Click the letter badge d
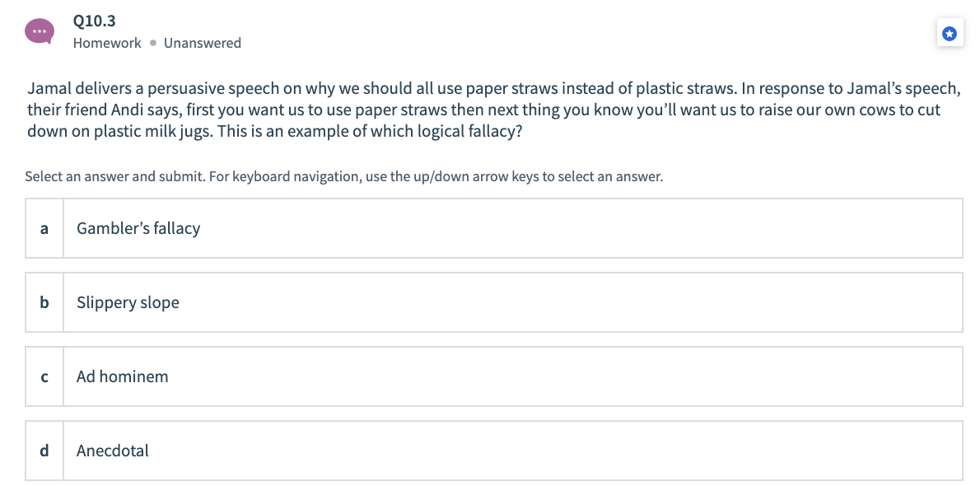The image size is (980, 486). tap(44, 451)
